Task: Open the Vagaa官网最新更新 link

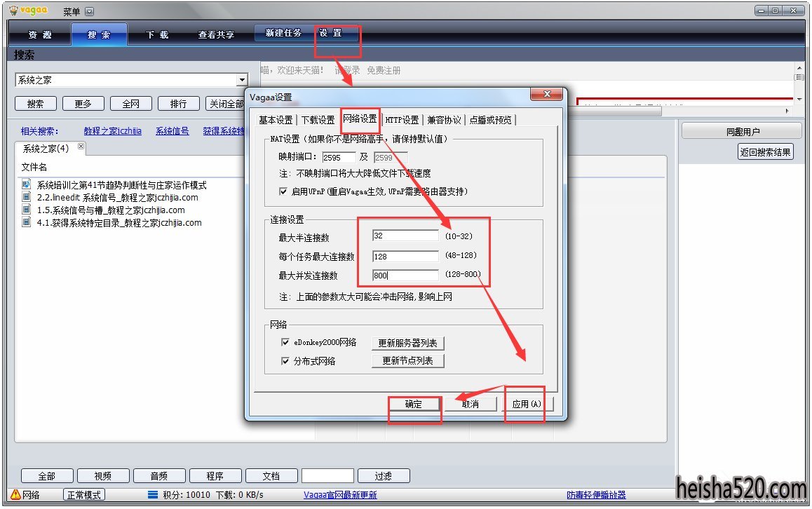Action: pyautogui.click(x=340, y=494)
